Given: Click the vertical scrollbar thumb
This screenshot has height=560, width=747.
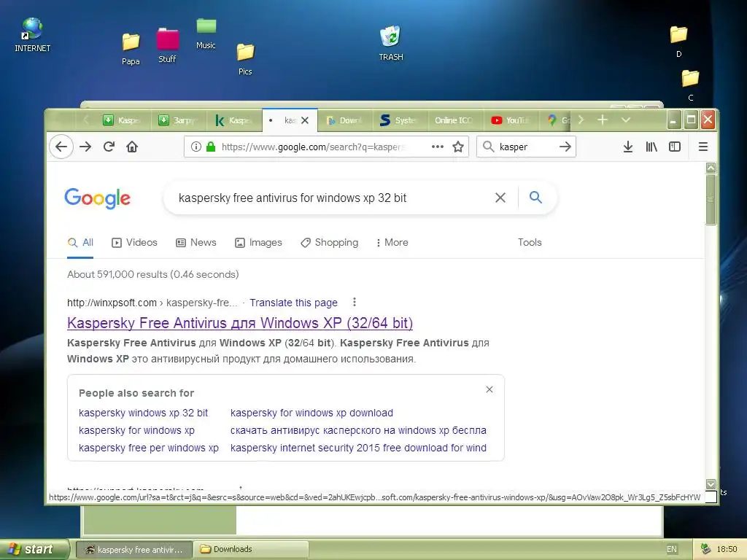Looking at the screenshot, I should coord(711,199).
